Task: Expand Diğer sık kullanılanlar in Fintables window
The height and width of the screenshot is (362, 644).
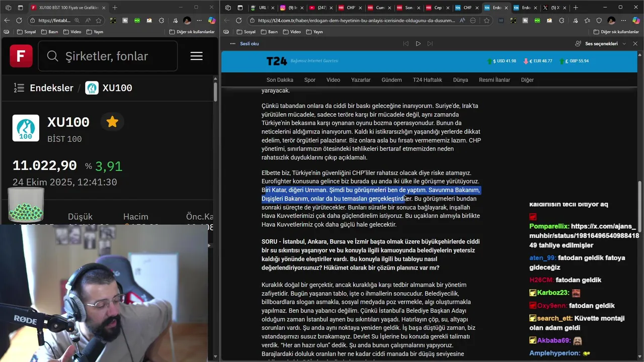Action: (x=192, y=32)
